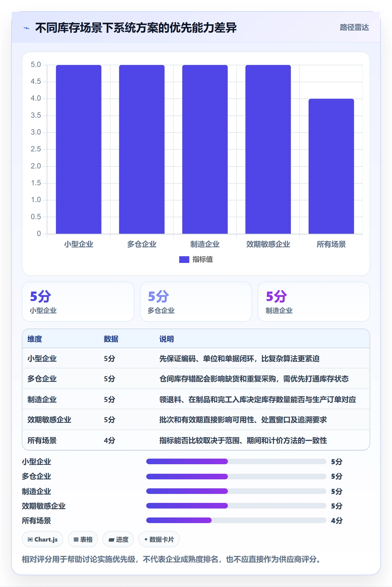Open the 小型企业 5分 data card

pyautogui.click(x=78, y=302)
